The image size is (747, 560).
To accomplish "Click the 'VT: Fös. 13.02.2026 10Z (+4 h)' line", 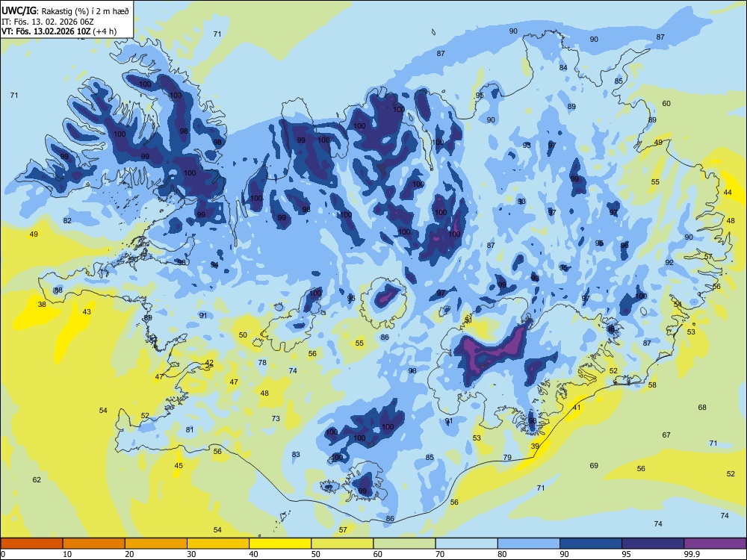I will [58, 31].
